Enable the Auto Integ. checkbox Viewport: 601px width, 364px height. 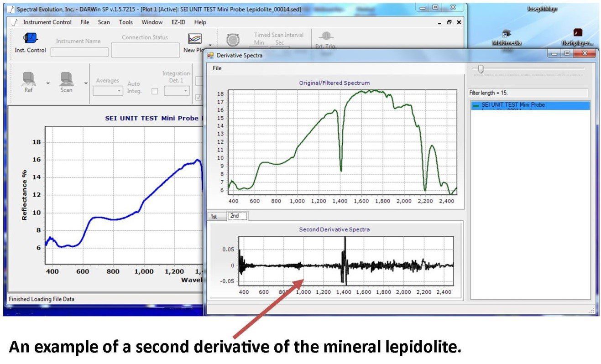click(155, 91)
